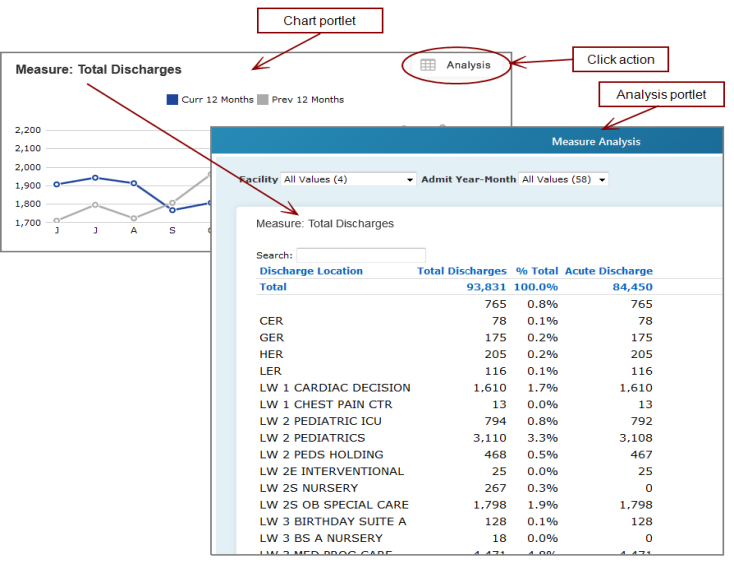Click the Measure Analysis title bar
This screenshot has width=734, height=564.
click(x=467, y=141)
